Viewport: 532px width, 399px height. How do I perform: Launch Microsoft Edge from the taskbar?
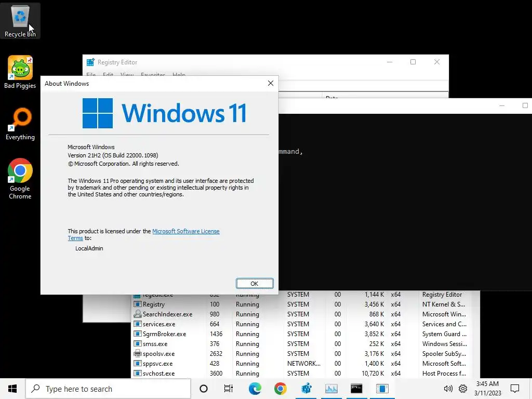point(255,389)
